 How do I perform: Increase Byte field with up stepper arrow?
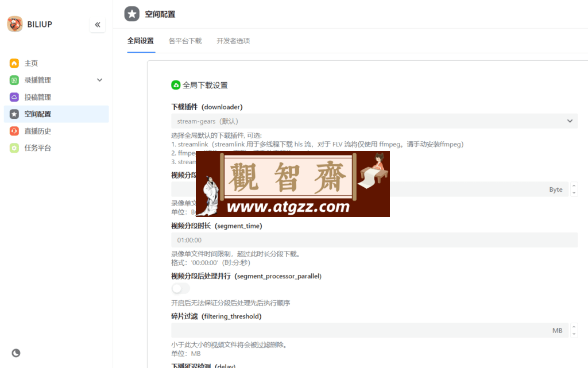[x=574, y=186]
